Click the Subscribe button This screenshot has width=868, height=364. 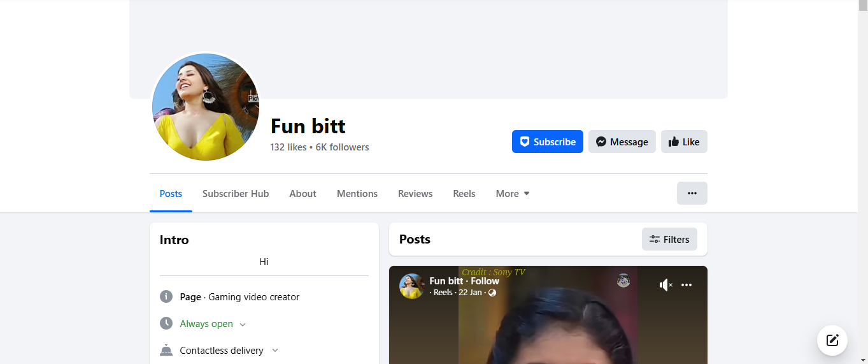pyautogui.click(x=548, y=142)
